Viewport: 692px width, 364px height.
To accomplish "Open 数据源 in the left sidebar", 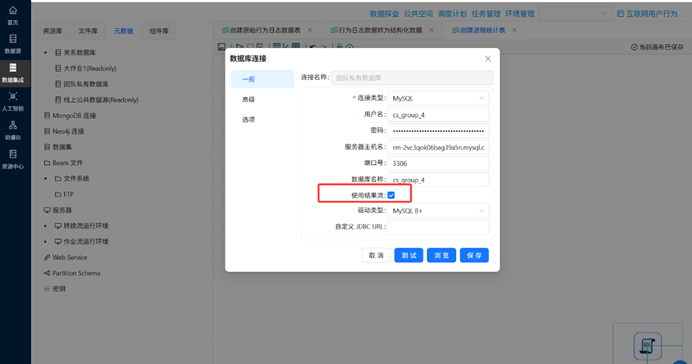I will point(13,44).
